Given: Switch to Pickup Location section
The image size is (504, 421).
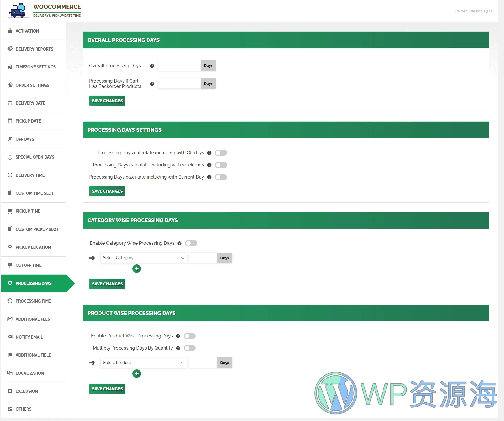Looking at the screenshot, I should click(x=33, y=247).
